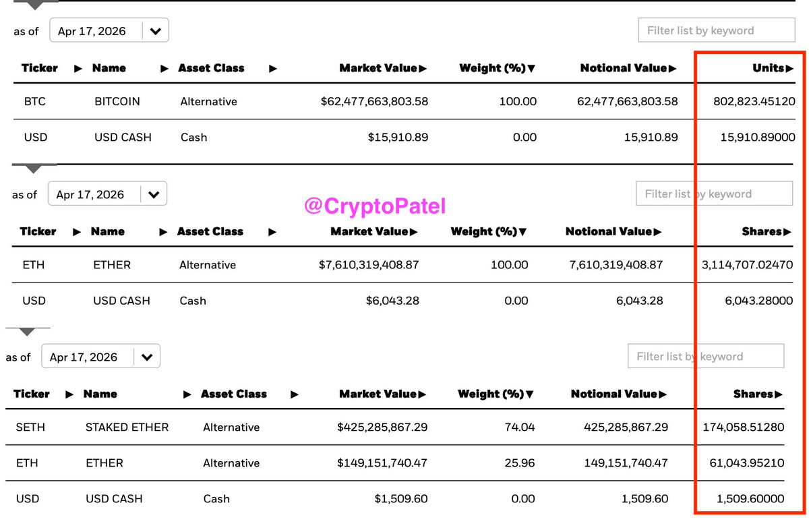
Task: Click the Staked Ether table's keyword filter field
Action: click(x=705, y=357)
